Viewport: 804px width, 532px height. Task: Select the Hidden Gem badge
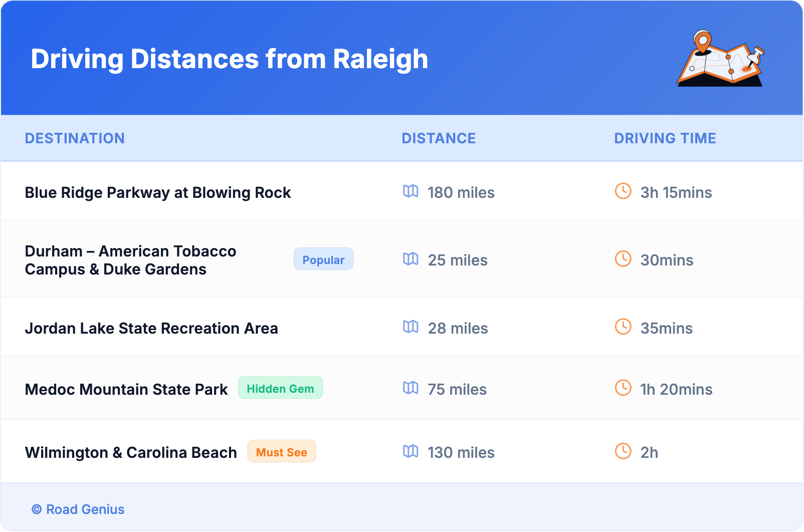(x=280, y=388)
